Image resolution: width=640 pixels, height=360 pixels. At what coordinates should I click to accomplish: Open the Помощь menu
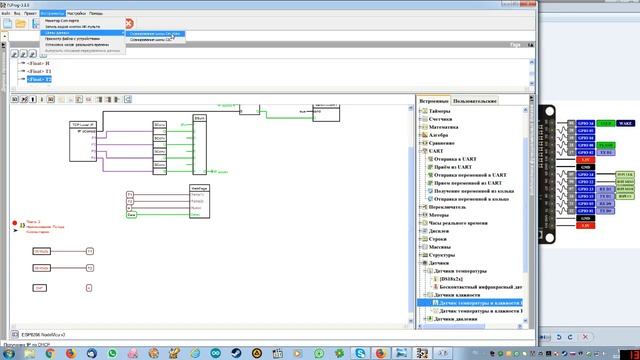[96, 13]
